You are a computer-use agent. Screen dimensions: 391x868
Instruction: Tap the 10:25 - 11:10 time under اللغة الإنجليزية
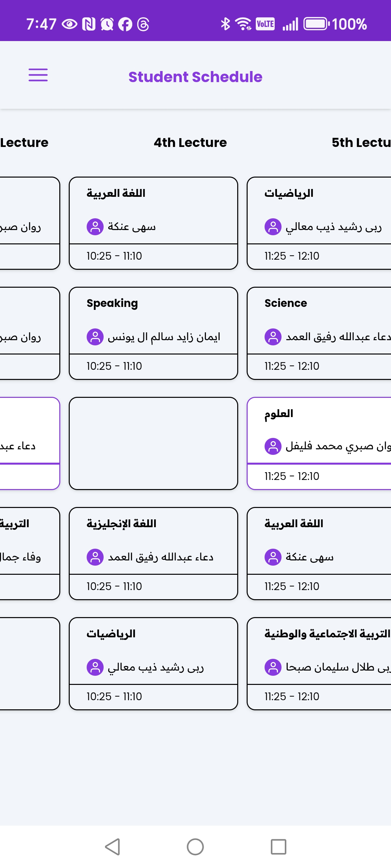coord(114,586)
